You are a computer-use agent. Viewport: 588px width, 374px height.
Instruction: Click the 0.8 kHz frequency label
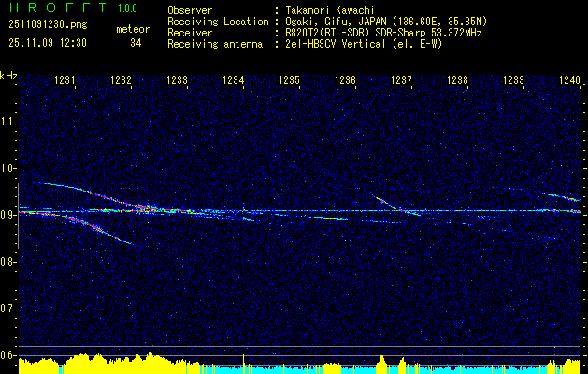[7, 262]
